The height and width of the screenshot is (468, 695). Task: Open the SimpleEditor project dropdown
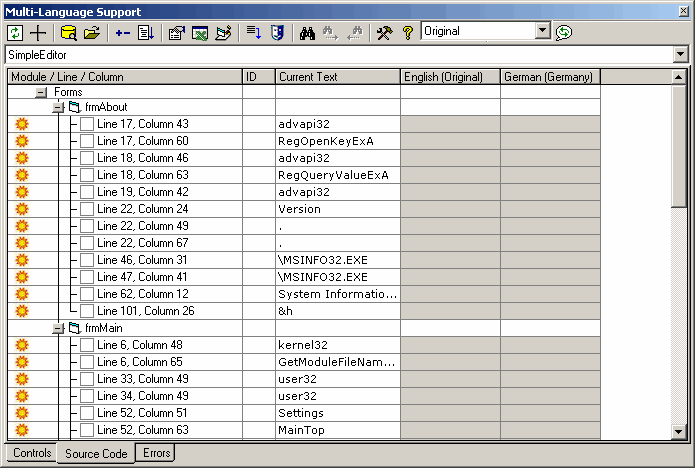[x=681, y=54]
